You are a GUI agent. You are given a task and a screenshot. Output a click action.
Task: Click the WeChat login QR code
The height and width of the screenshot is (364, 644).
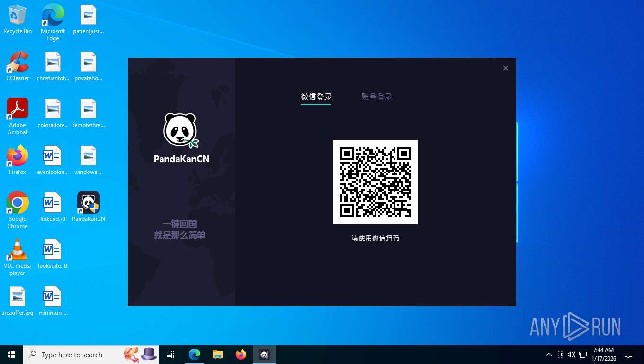[x=376, y=182]
